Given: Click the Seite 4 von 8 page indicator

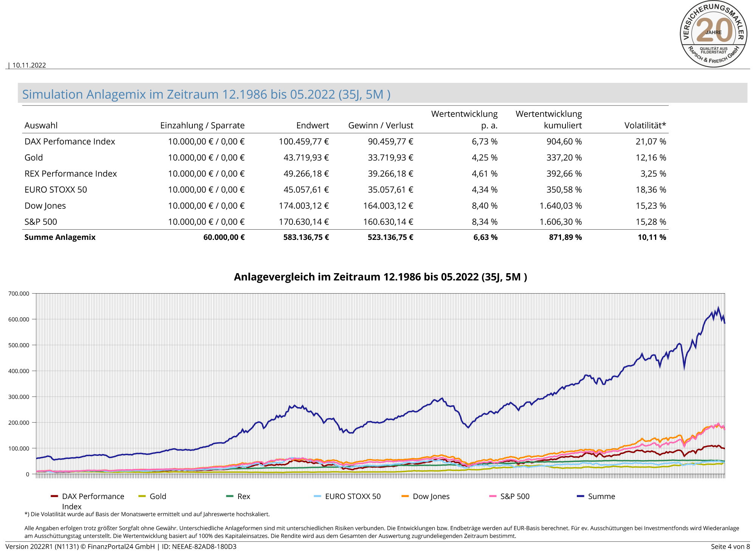Looking at the screenshot, I should pos(730,546).
